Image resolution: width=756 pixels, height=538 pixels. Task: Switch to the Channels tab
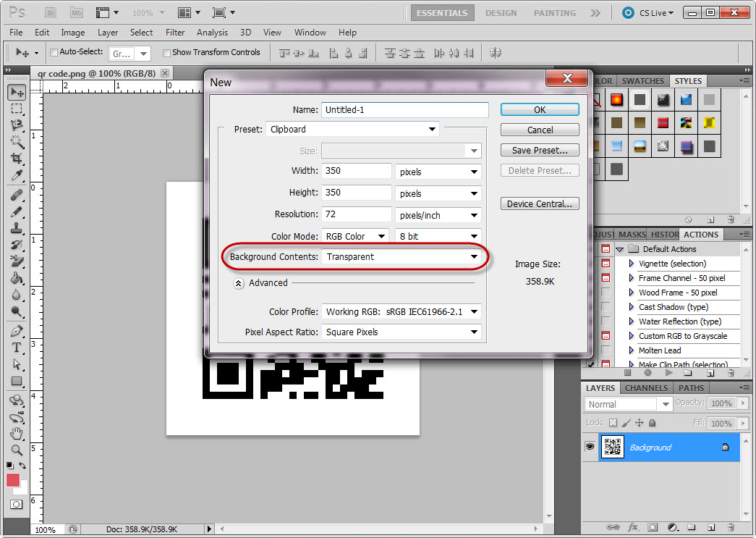click(646, 387)
